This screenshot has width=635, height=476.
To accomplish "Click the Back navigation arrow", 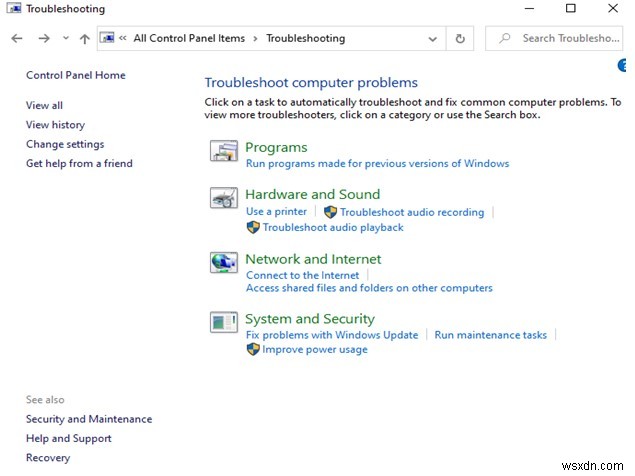I will (17, 38).
